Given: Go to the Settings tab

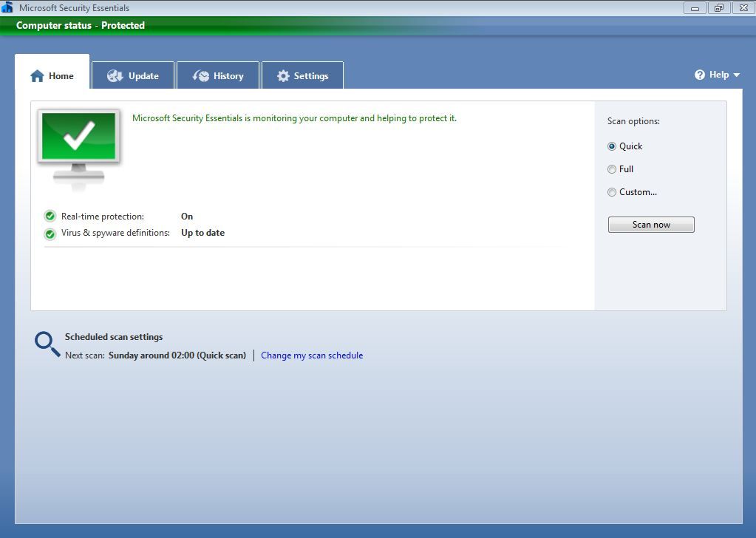Looking at the screenshot, I should click(302, 75).
